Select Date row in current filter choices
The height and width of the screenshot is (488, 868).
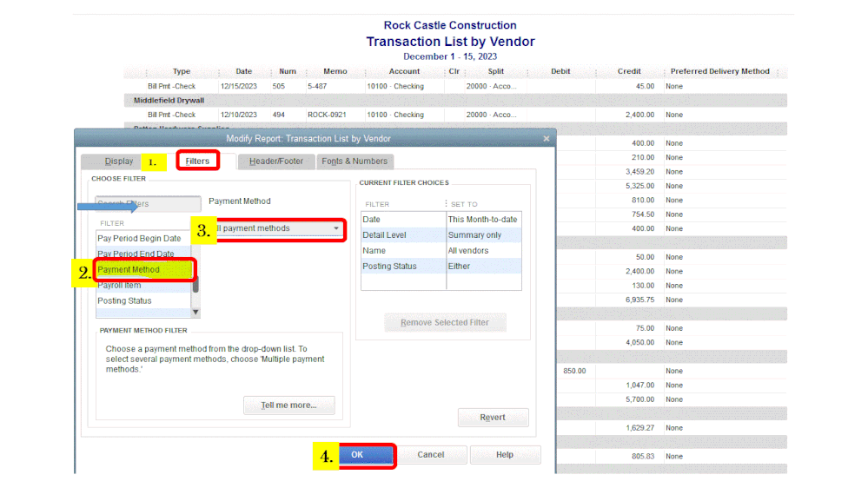pyautogui.click(x=441, y=220)
